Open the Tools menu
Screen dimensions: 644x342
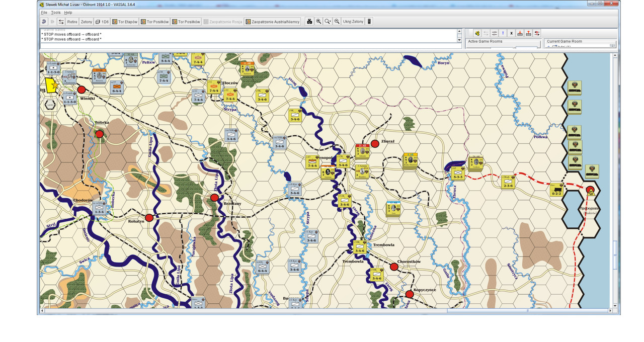(x=55, y=12)
